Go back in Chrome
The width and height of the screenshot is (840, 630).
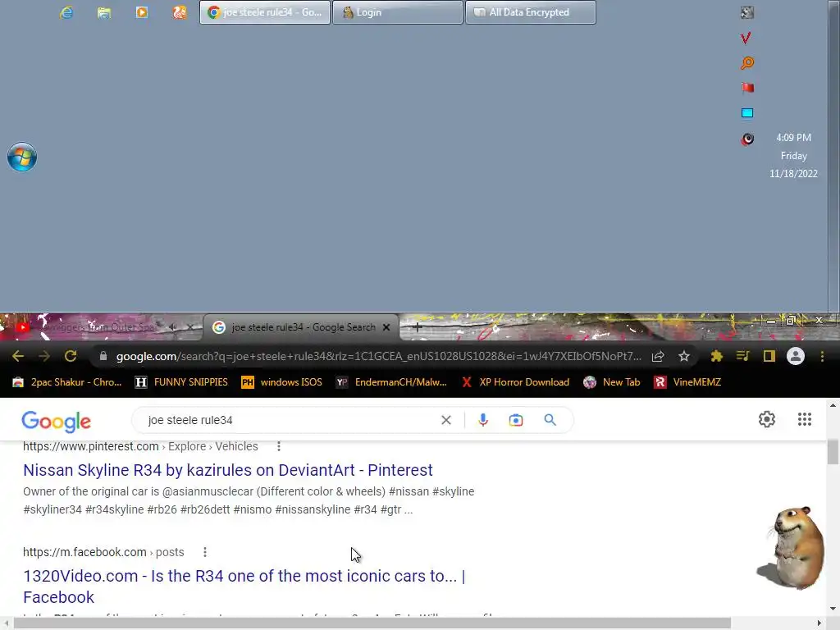point(18,356)
